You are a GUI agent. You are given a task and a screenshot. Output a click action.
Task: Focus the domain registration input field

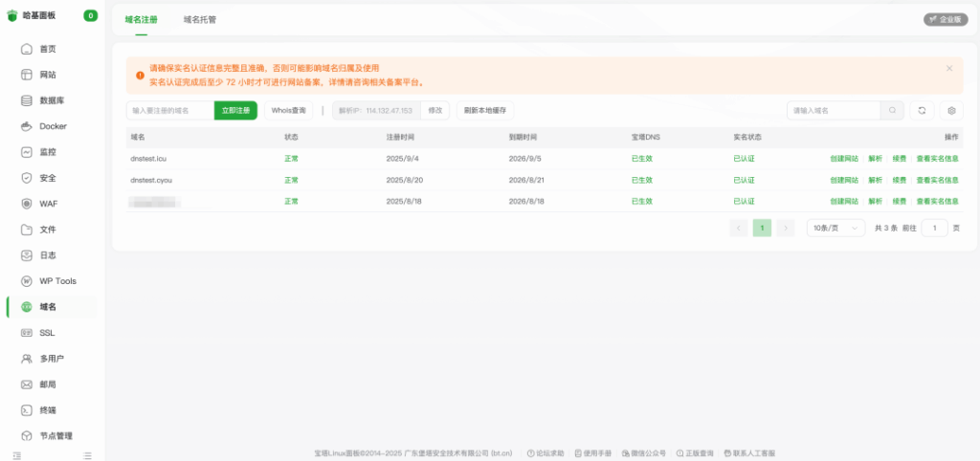170,110
